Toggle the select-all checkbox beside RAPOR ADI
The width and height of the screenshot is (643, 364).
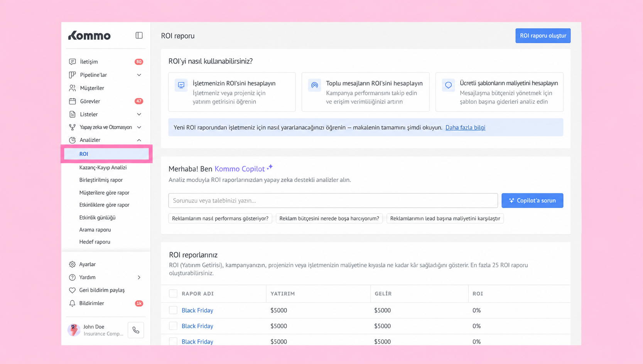(x=173, y=293)
